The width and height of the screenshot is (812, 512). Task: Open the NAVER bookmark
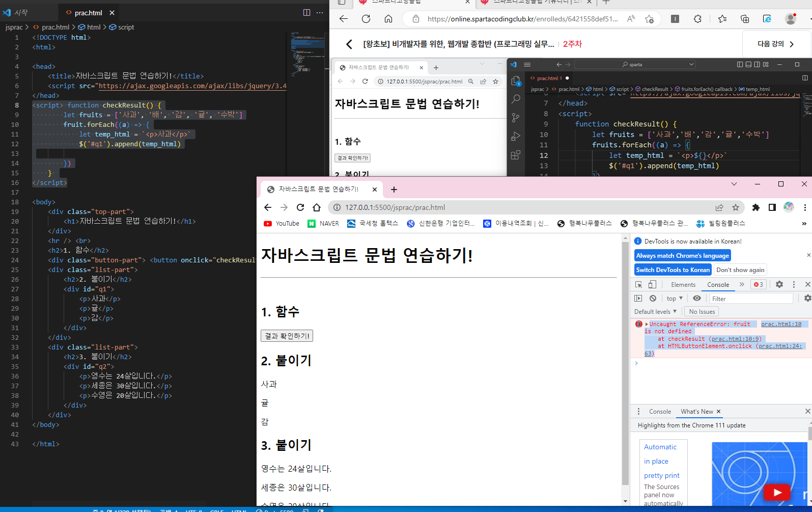tap(323, 224)
